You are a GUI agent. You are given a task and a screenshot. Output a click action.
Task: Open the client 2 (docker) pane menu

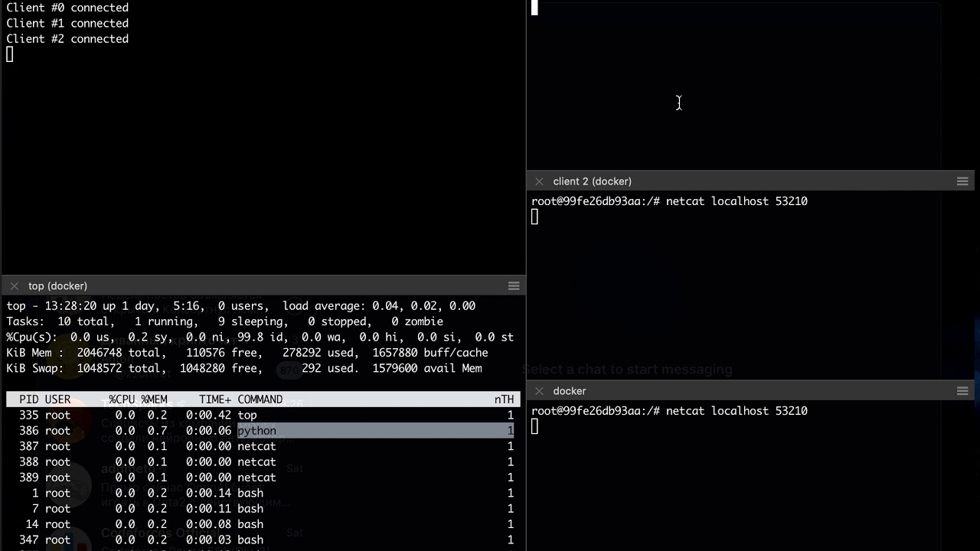962,181
